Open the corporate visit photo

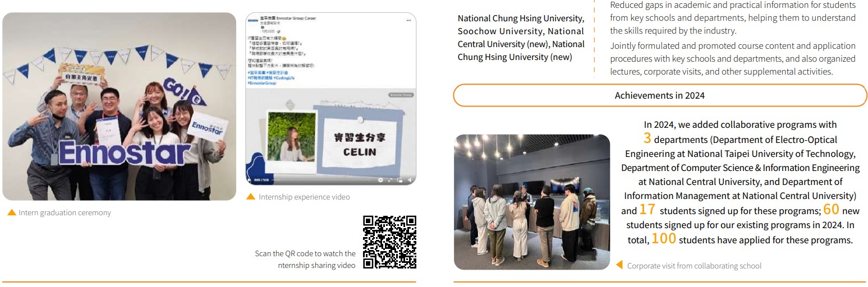click(531, 202)
